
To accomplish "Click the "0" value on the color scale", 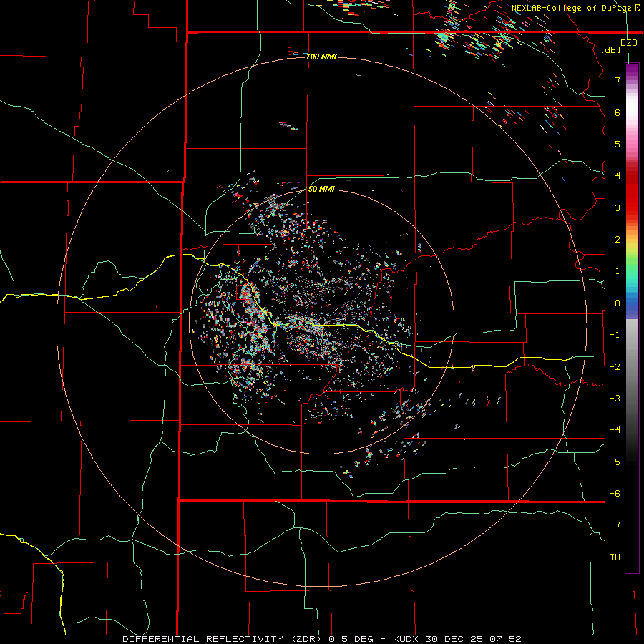I will [x=618, y=303].
